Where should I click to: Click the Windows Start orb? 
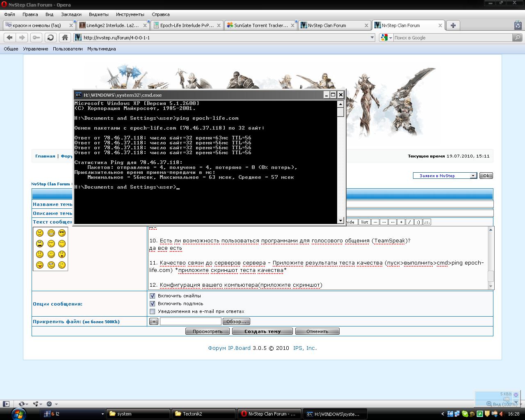(19, 413)
